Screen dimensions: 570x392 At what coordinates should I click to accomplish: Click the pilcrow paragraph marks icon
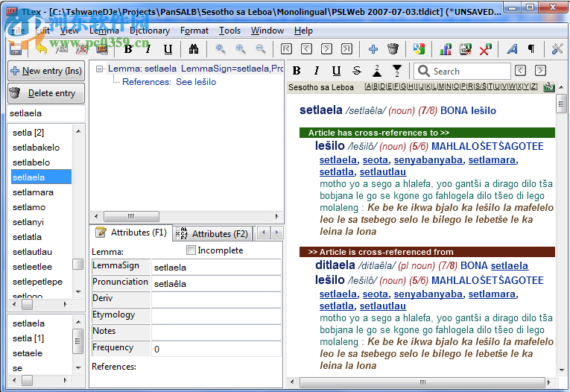531,50
